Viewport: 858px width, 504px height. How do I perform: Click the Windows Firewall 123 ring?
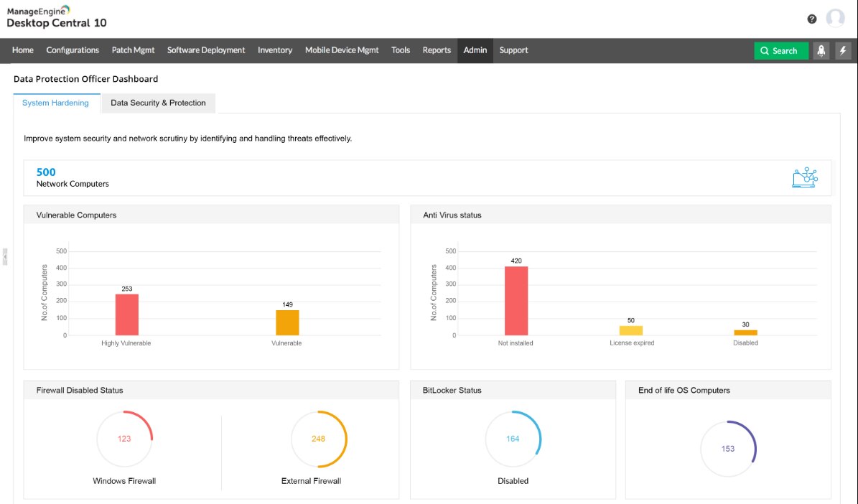coord(124,439)
